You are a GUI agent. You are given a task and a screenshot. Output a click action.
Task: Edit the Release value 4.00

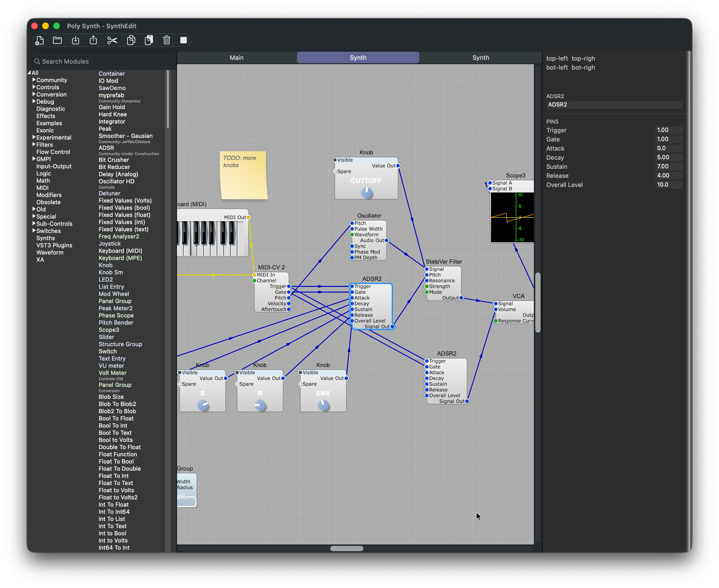pos(668,175)
